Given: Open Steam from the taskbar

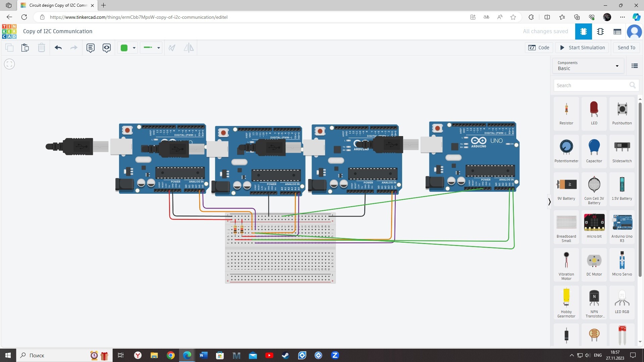Looking at the screenshot, I should tap(285, 355).
